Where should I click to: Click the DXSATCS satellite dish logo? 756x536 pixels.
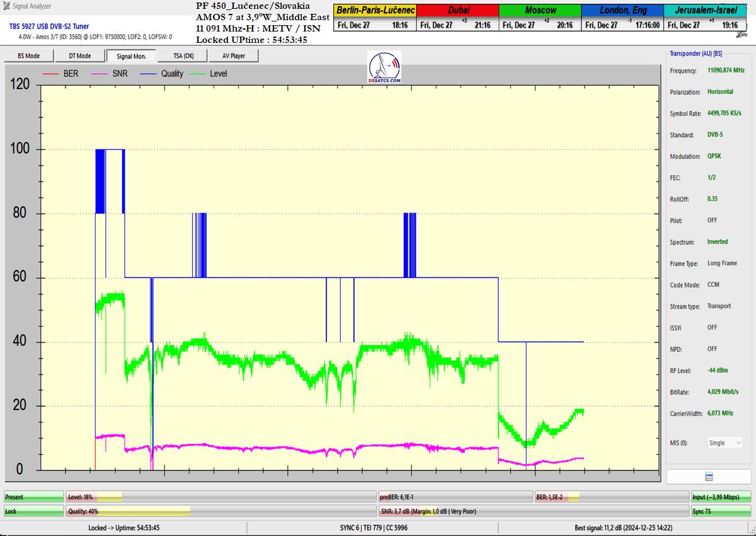pos(384,67)
